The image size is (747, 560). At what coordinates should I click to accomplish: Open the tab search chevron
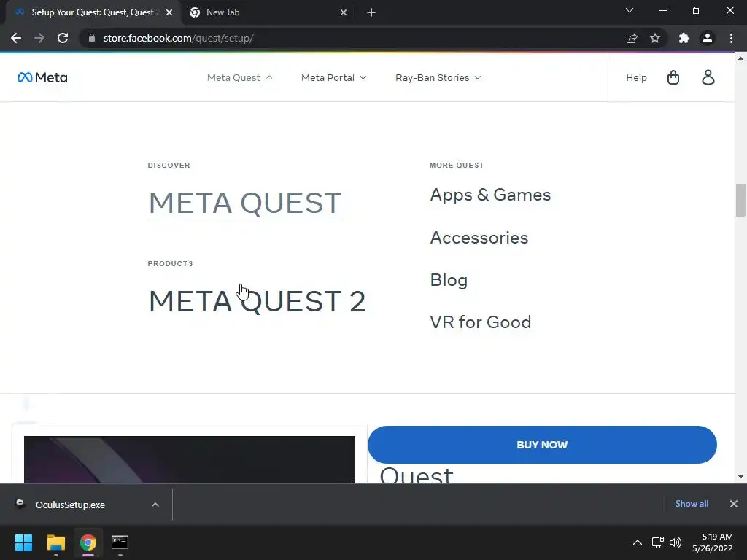[630, 10]
